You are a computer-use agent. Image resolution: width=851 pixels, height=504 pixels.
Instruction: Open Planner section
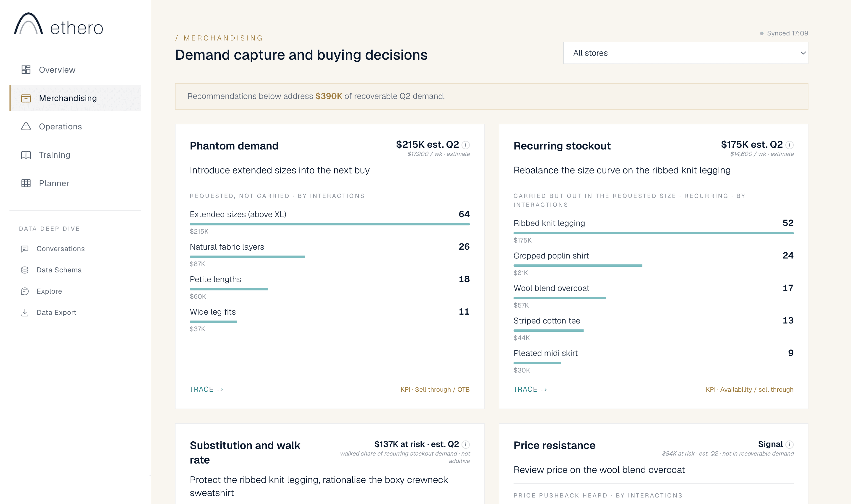pyautogui.click(x=75, y=183)
